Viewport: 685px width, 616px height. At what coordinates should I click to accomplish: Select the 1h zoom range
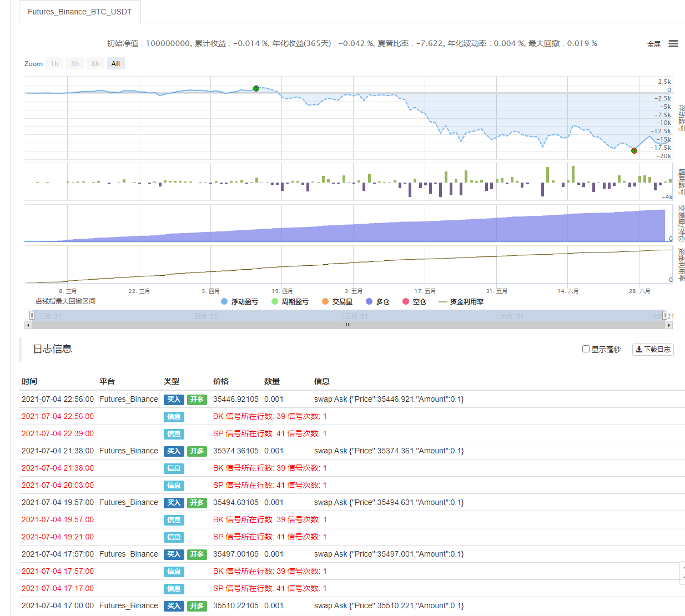pos(54,64)
